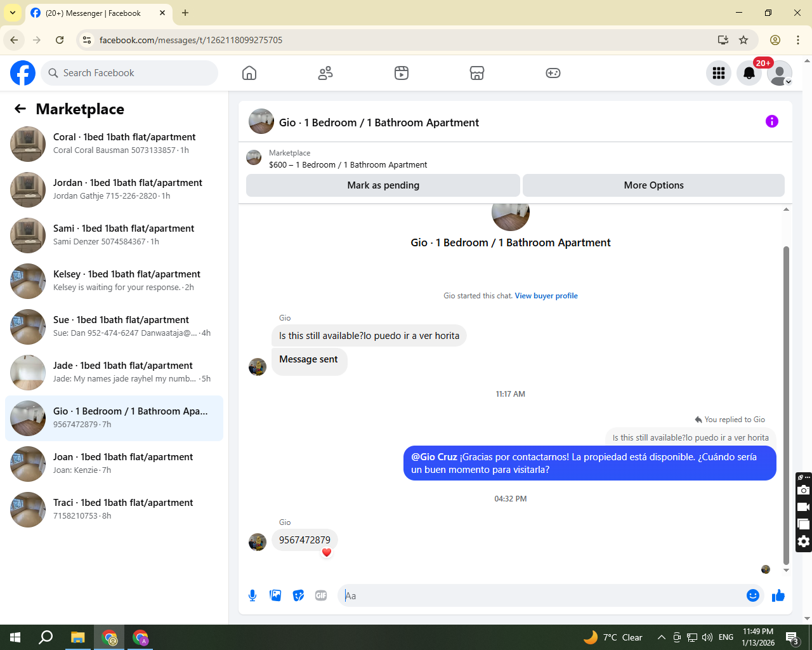
Task: Attach a photo using the image icon
Action: pyautogui.click(x=275, y=595)
